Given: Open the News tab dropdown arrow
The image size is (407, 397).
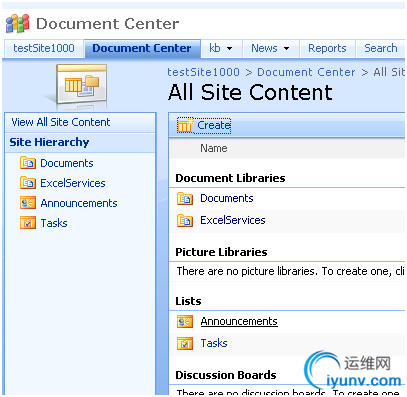Looking at the screenshot, I should [x=286, y=49].
